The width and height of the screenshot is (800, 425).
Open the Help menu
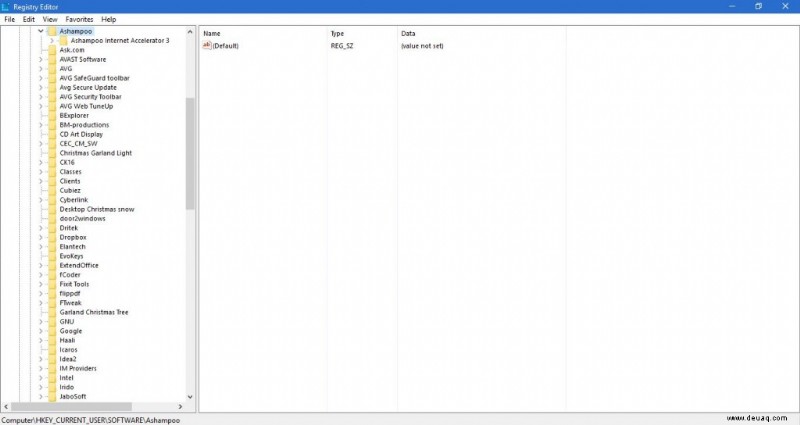109,19
